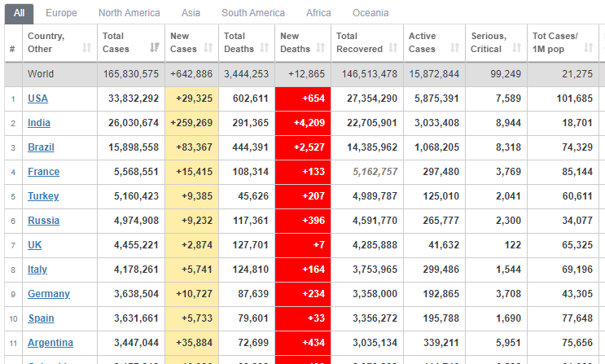Sort by Country, Other column arrows
The height and width of the screenshot is (364, 605).
tap(87, 48)
